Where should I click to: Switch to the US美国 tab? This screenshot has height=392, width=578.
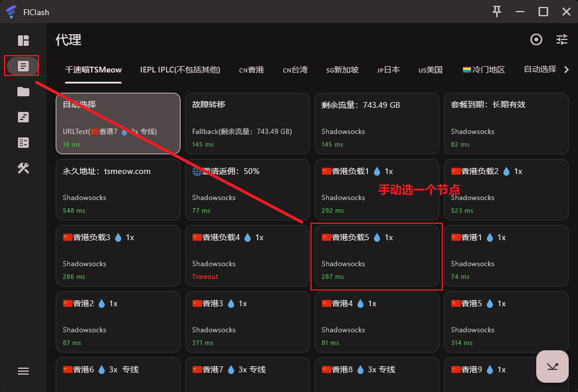431,70
